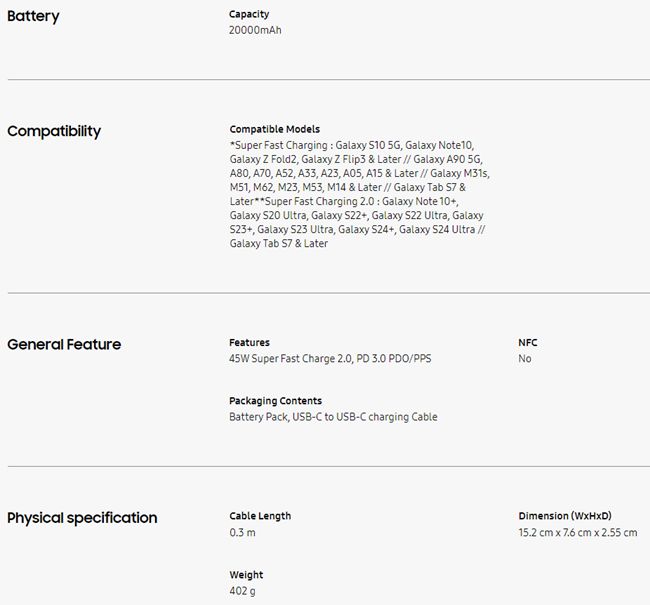This screenshot has width=650, height=605.
Task: Select the Packaging Contents label
Action: [x=275, y=401]
